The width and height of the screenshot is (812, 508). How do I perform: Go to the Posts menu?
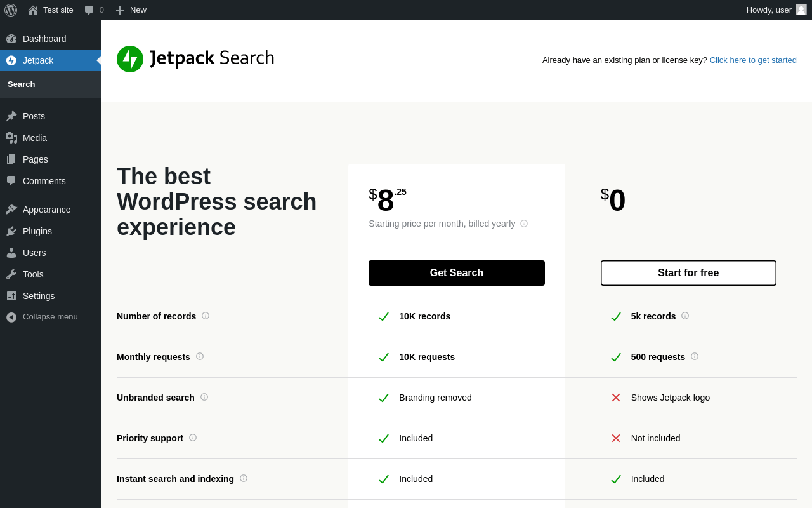(51, 116)
